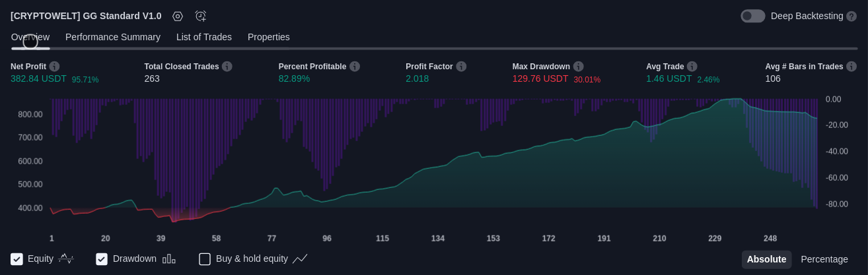
Task: Click Max Drawdown info icon
Action: click(x=579, y=67)
